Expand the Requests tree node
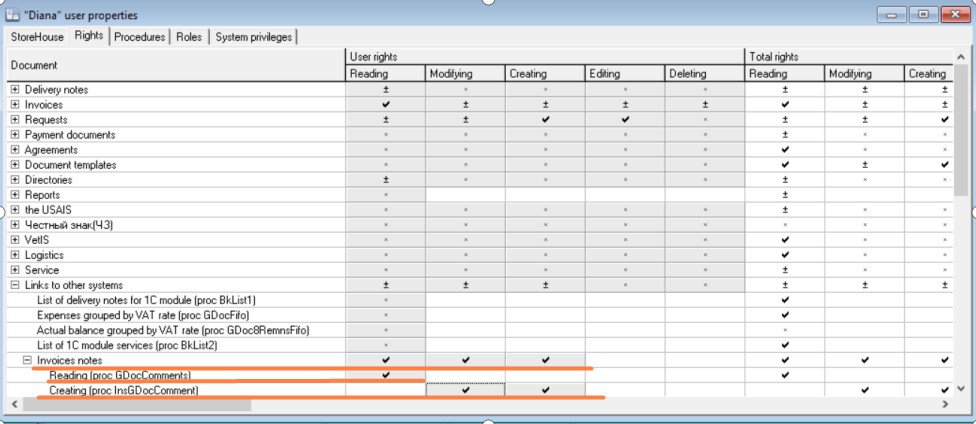Image resolution: width=976 pixels, height=424 pixels. tap(15, 120)
